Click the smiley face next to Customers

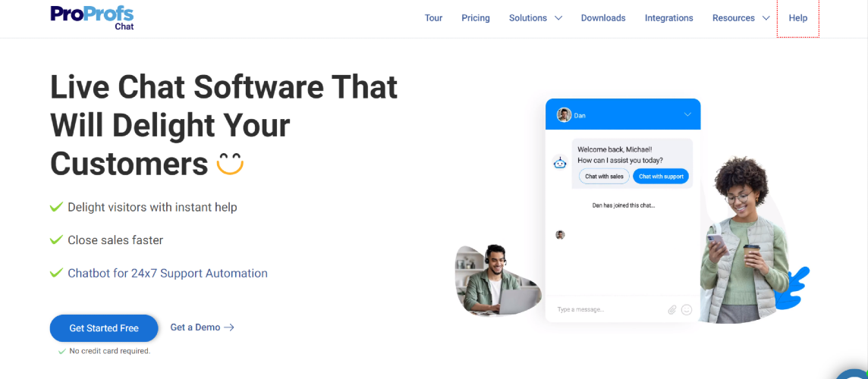click(x=230, y=164)
